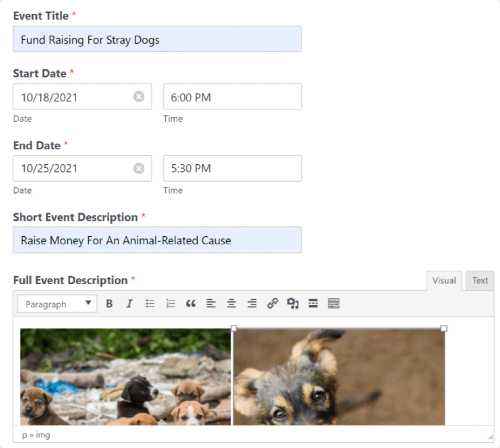The height and width of the screenshot is (448, 500).
Task: Clear the Start Date value 10/18/2021
Action: pyautogui.click(x=139, y=97)
